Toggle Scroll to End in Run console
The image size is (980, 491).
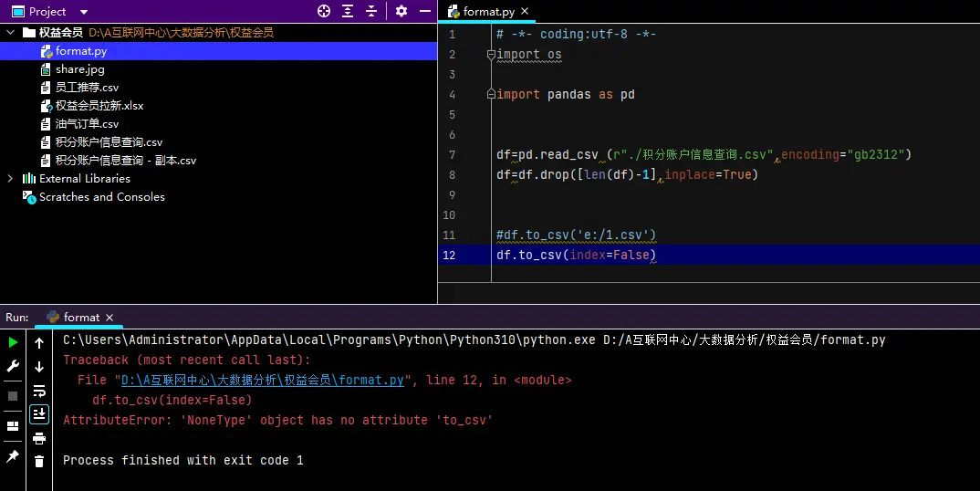pos(38,414)
